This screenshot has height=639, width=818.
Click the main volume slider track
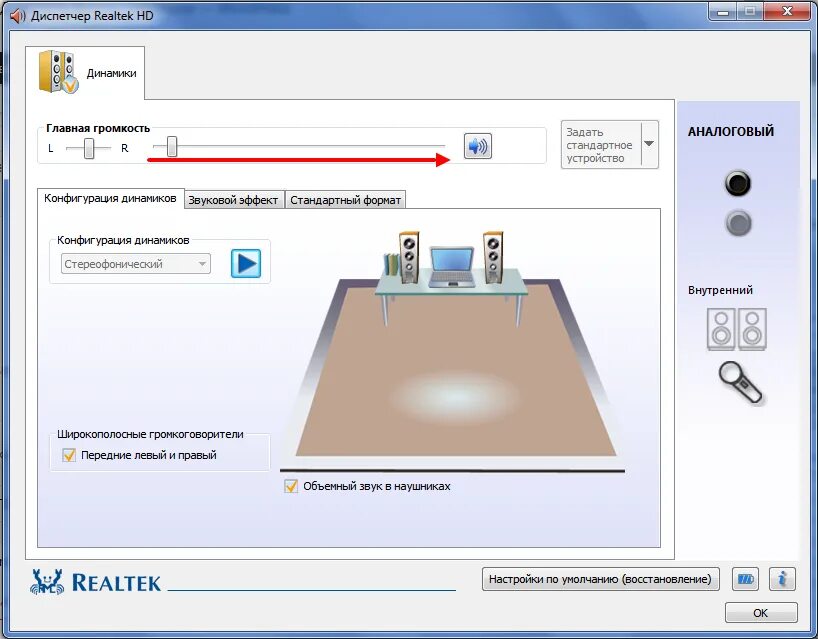pos(299,146)
